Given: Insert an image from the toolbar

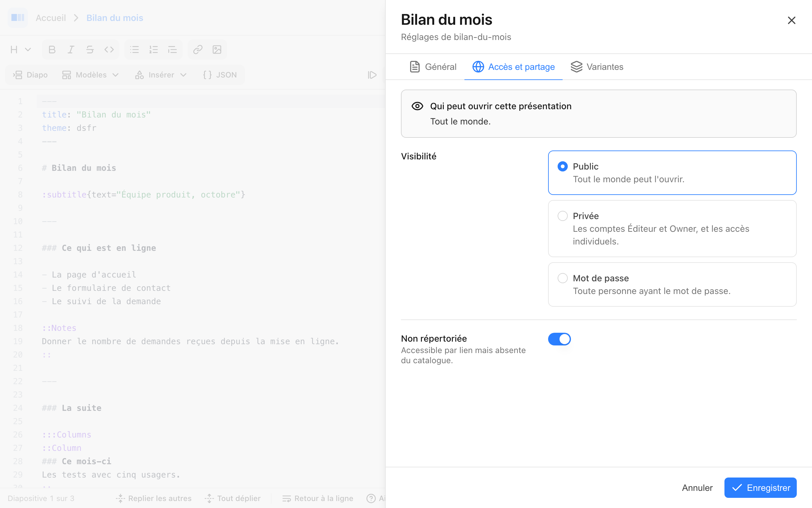Looking at the screenshot, I should (217, 50).
